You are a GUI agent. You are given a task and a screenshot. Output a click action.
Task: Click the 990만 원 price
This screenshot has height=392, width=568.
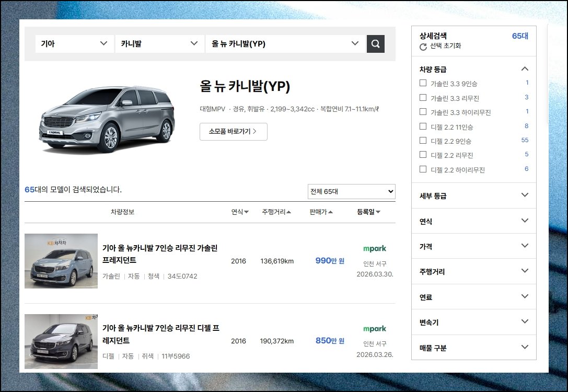tap(330, 260)
